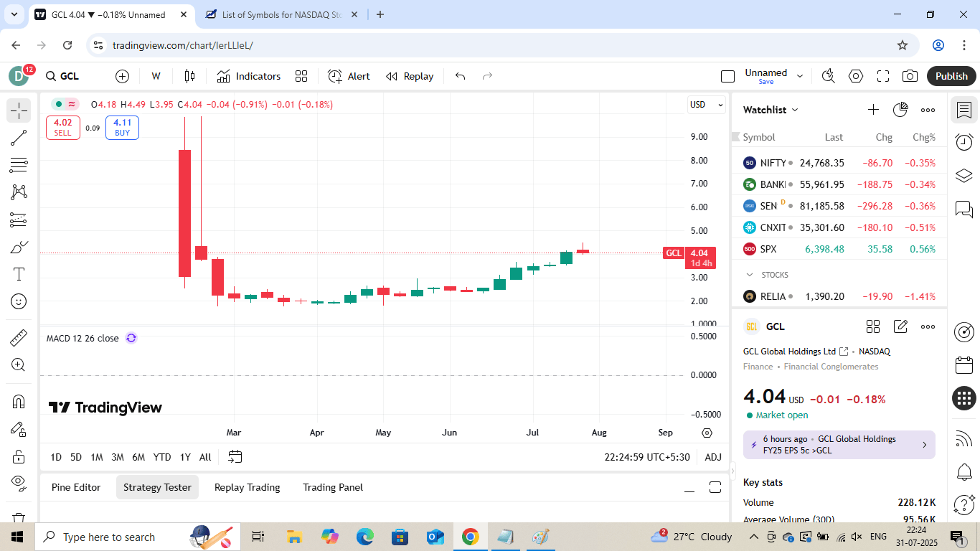Screen dimensions: 980x551
Task: Create an Alert
Action: pyautogui.click(x=349, y=76)
